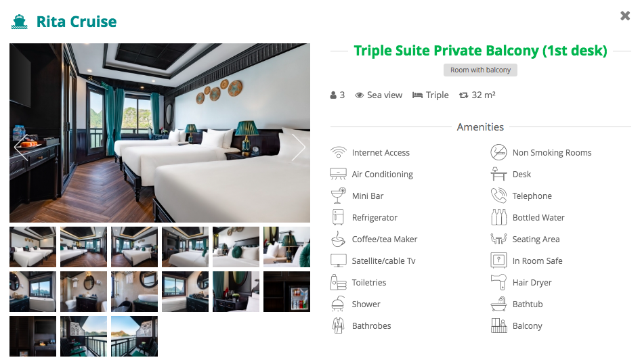Click the Air Conditioning icon

pyautogui.click(x=339, y=174)
